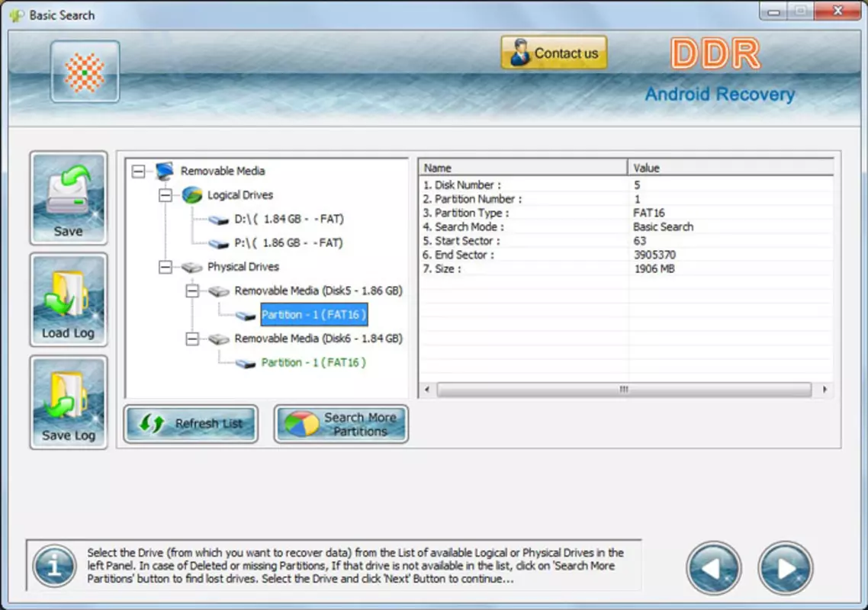
Task: Collapse the Disk5 Removable Media node
Action: [x=192, y=291]
